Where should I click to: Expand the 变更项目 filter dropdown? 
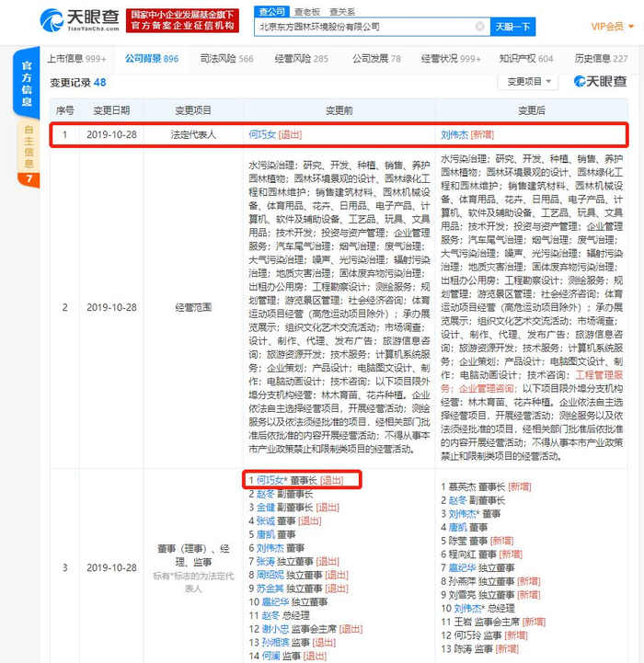528,81
